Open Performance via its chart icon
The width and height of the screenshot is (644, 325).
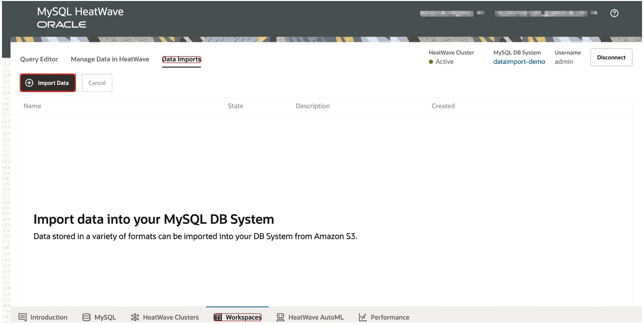click(362, 317)
